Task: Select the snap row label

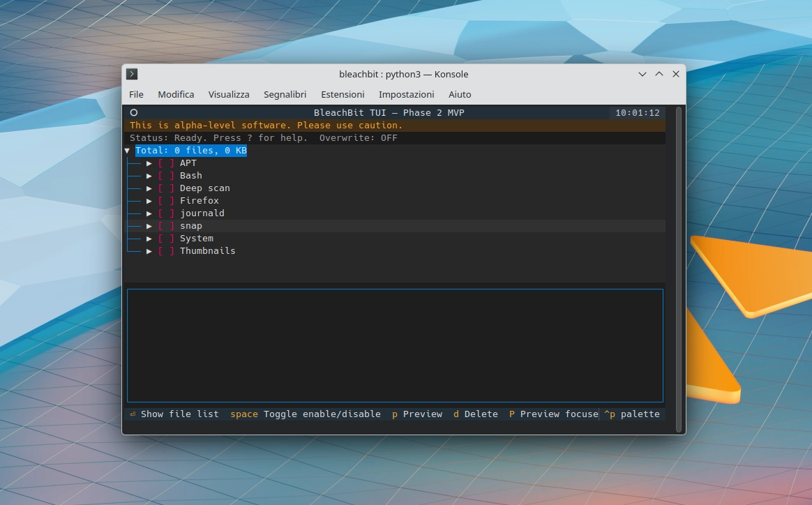Action: 191,226
